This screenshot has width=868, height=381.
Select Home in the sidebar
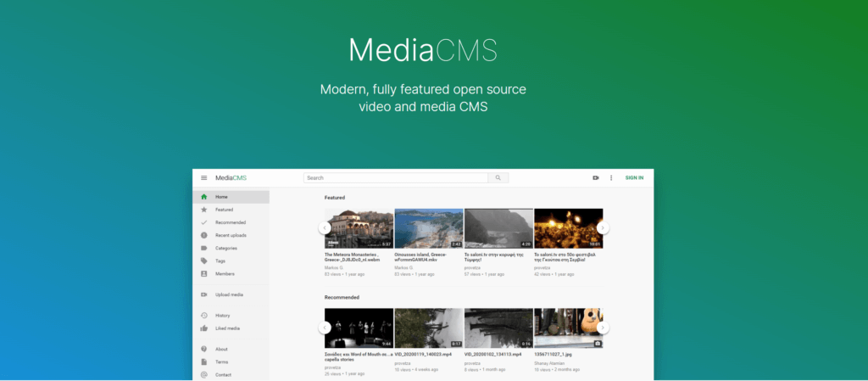tap(221, 197)
